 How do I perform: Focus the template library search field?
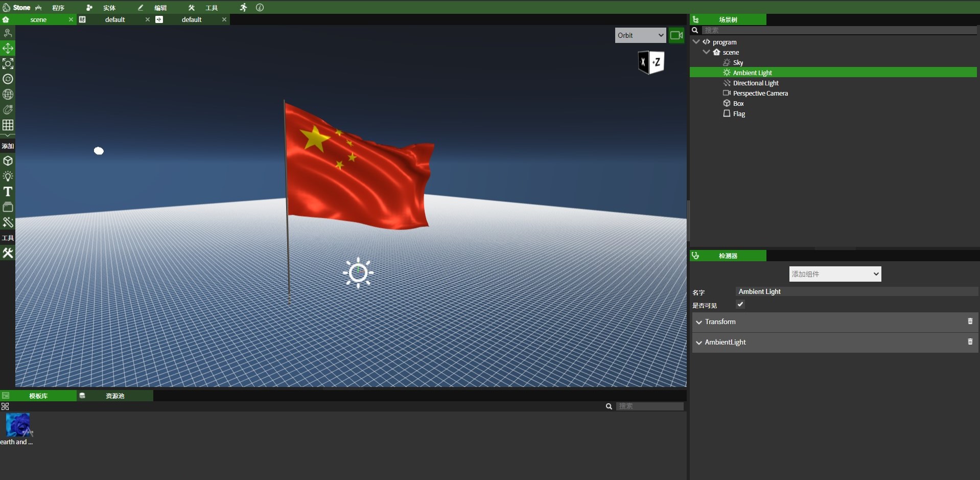tap(649, 406)
